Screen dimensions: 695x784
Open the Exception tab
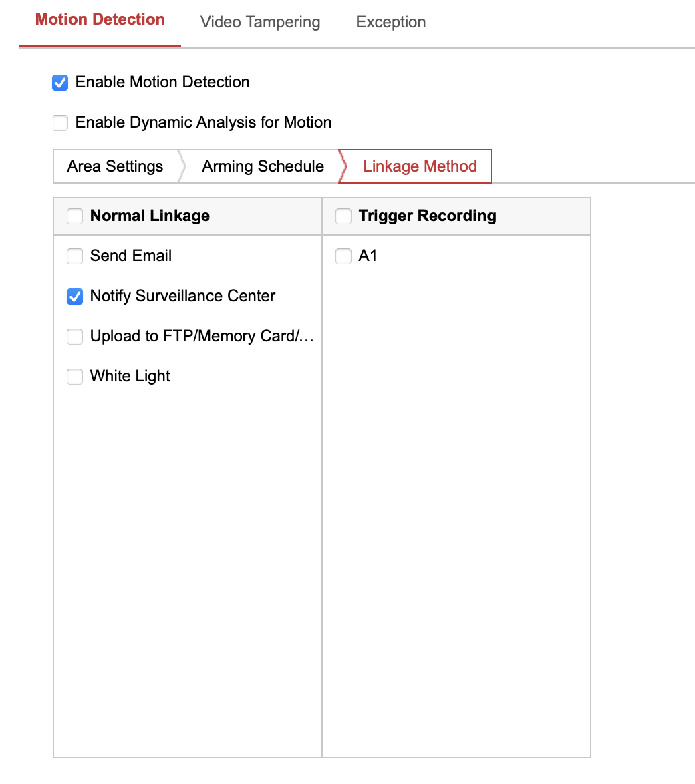pyautogui.click(x=390, y=22)
